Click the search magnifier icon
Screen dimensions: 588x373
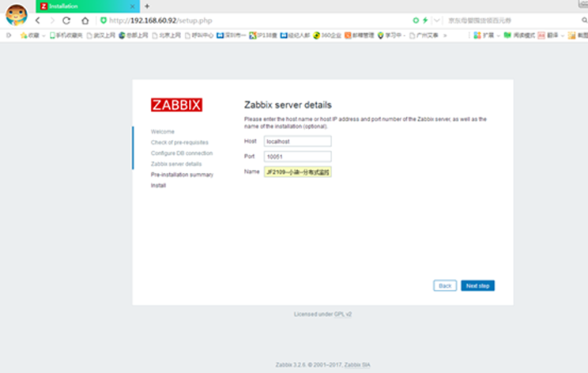[584, 21]
